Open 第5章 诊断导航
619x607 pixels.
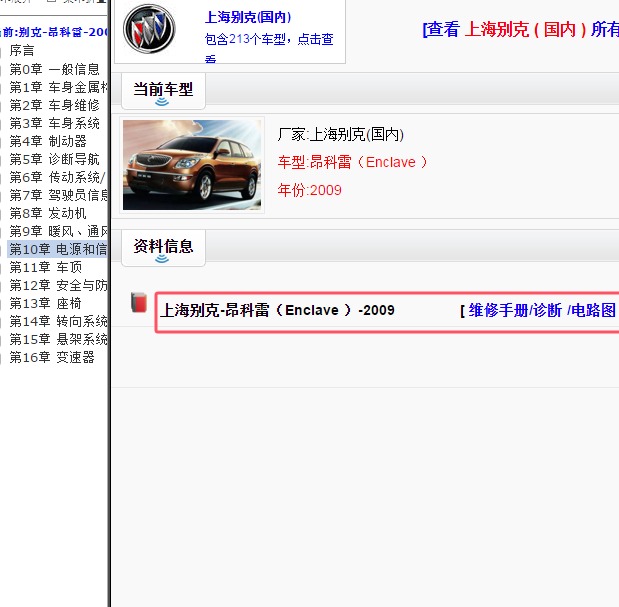click(x=54, y=159)
